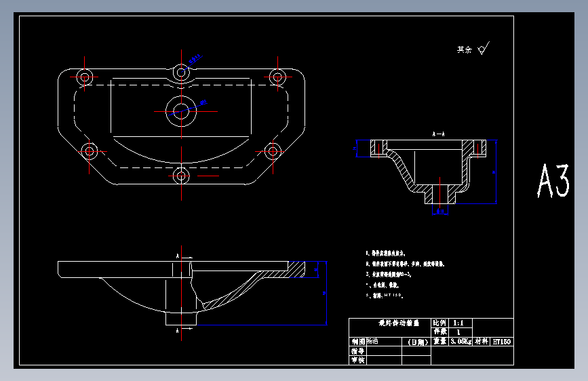The width and height of the screenshot is (588, 381).
Task: Click technical note line ending 'HT150'
Action: [x=385, y=296]
